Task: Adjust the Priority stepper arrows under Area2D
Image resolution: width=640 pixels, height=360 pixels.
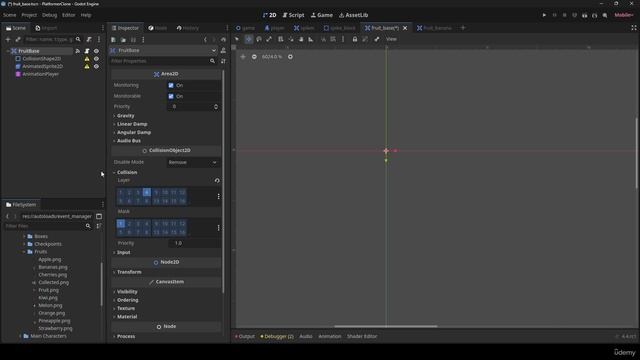Action: pyautogui.click(x=216, y=107)
